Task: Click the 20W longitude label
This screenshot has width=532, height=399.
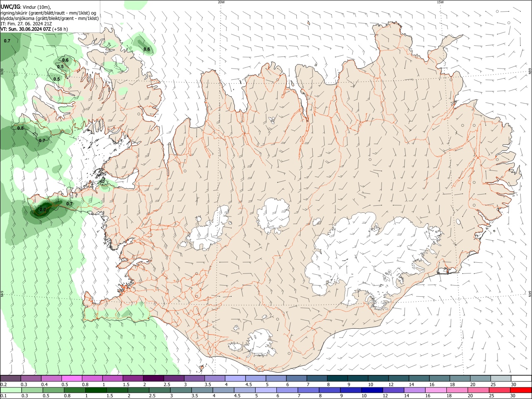Action: pos(221,2)
